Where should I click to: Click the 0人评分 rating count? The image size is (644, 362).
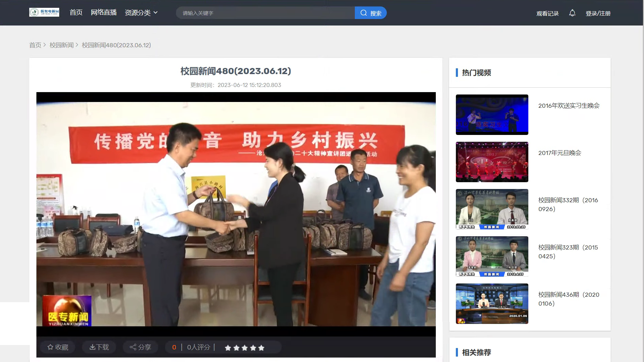198,347
